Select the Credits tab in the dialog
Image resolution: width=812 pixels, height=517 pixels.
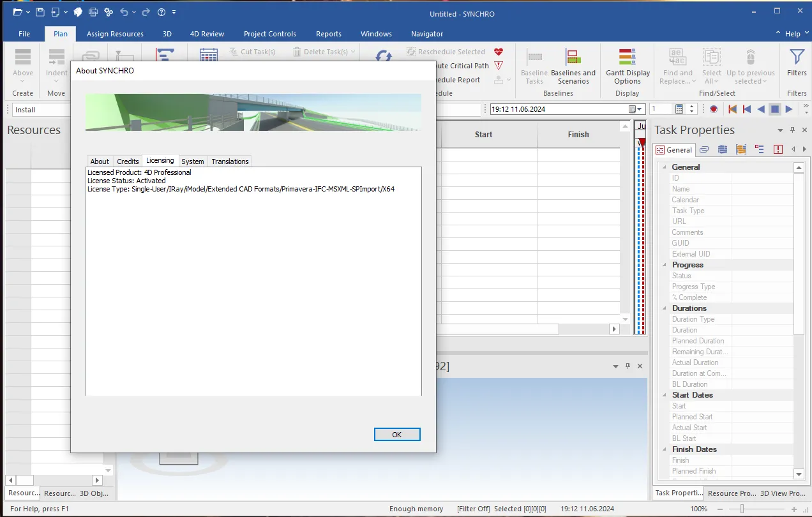point(128,161)
